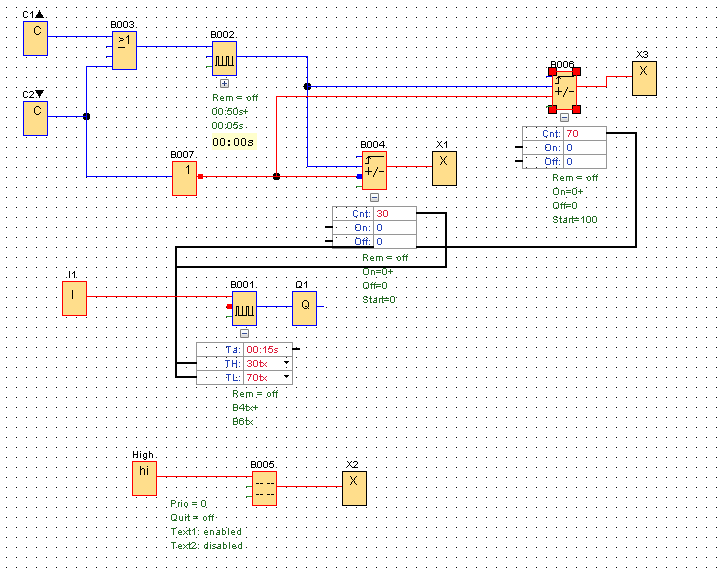Select the B002 pulse generator block
The image size is (726, 575).
click(x=224, y=58)
